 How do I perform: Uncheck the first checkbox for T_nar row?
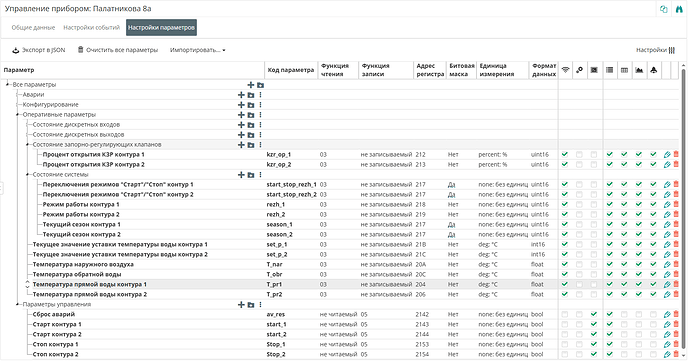coord(565,264)
